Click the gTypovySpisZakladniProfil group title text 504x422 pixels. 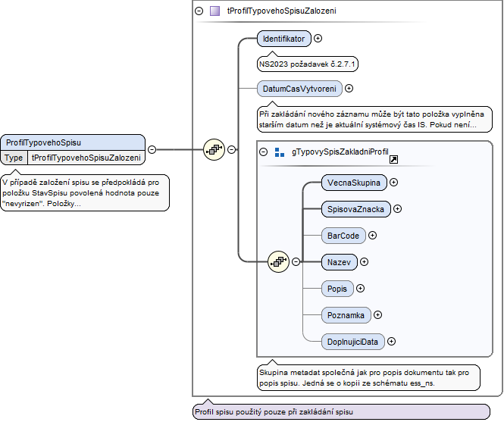[x=340, y=152]
